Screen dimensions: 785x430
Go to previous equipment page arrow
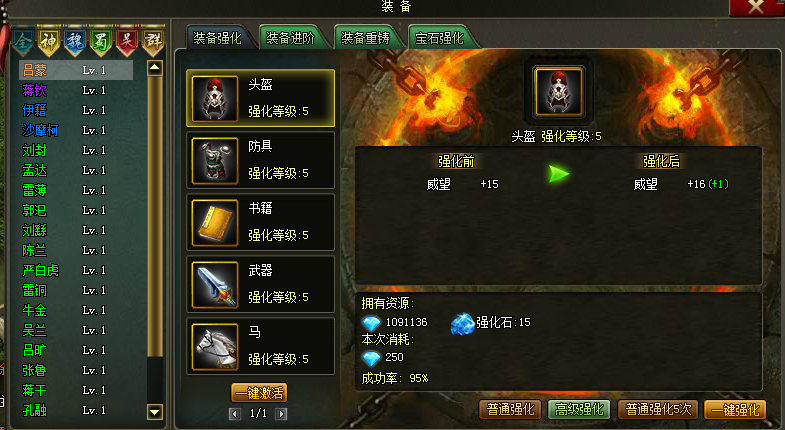[x=234, y=413]
